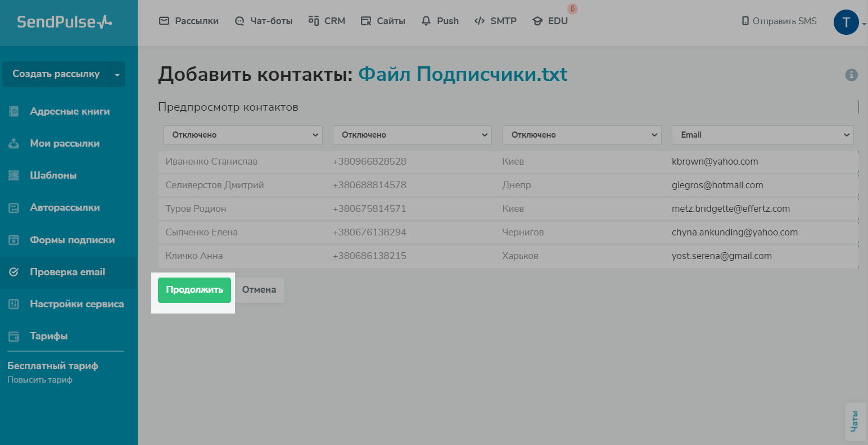Click the SendPulse logo
The width and height of the screenshot is (868, 445).
(x=64, y=22)
